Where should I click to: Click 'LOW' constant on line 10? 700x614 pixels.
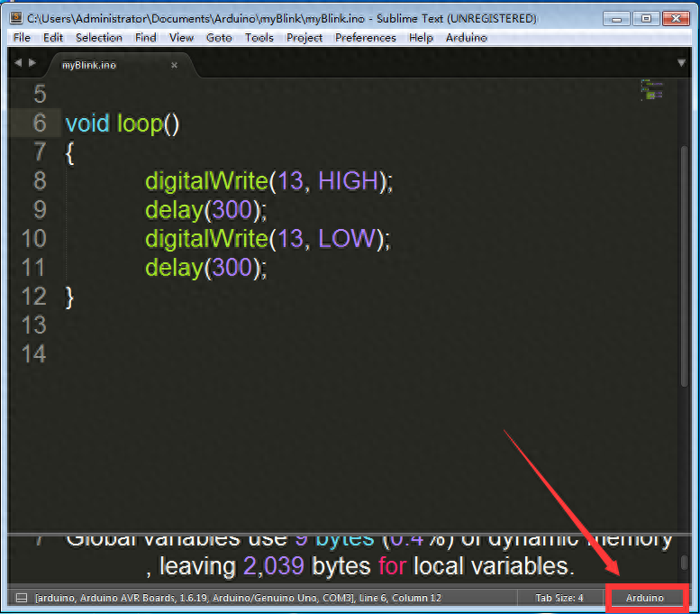[x=348, y=239]
